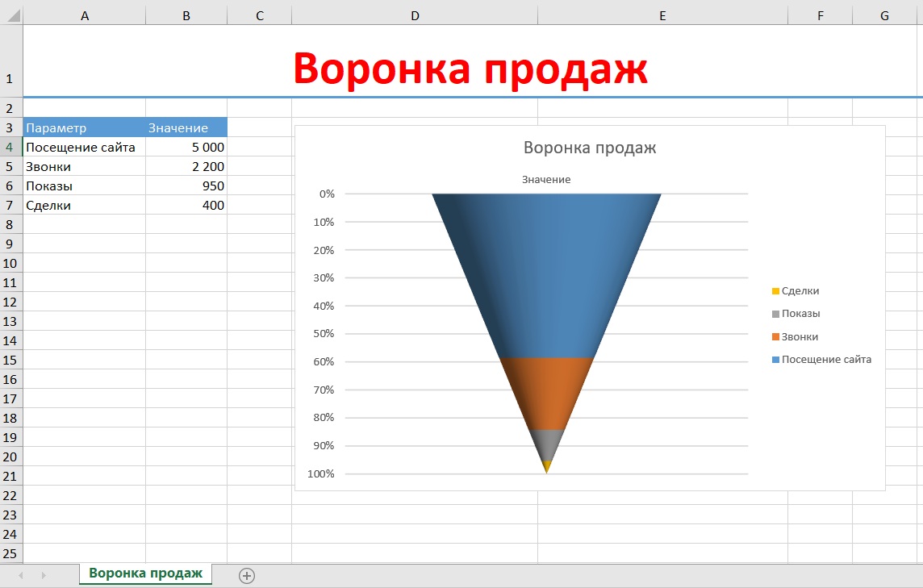Viewport: 923px width, 588px height.
Task: Click the chart title Воронка продаж
Action: 590,148
